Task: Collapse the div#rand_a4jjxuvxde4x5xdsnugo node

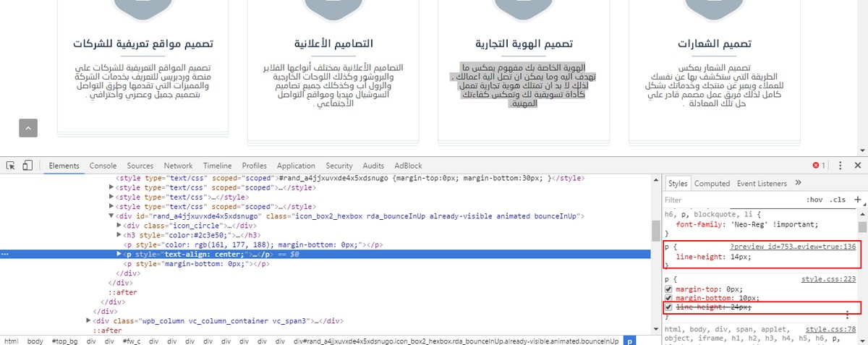Action: pyautogui.click(x=111, y=216)
